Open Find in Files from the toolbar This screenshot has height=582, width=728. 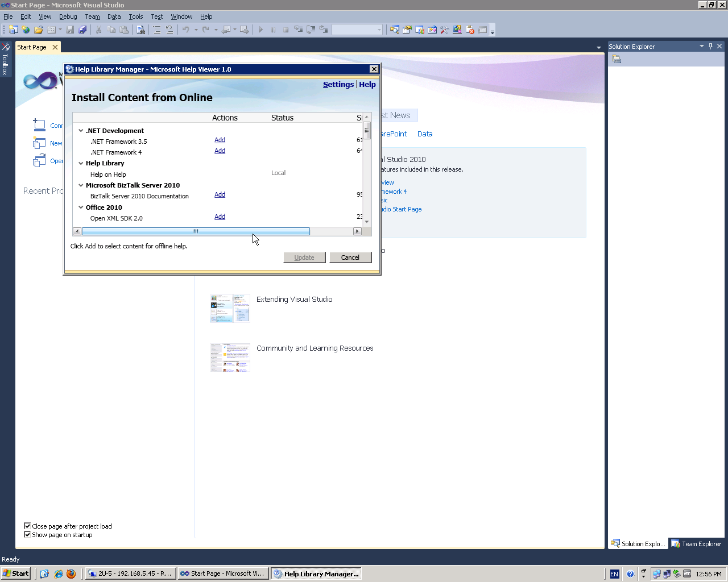(140, 30)
